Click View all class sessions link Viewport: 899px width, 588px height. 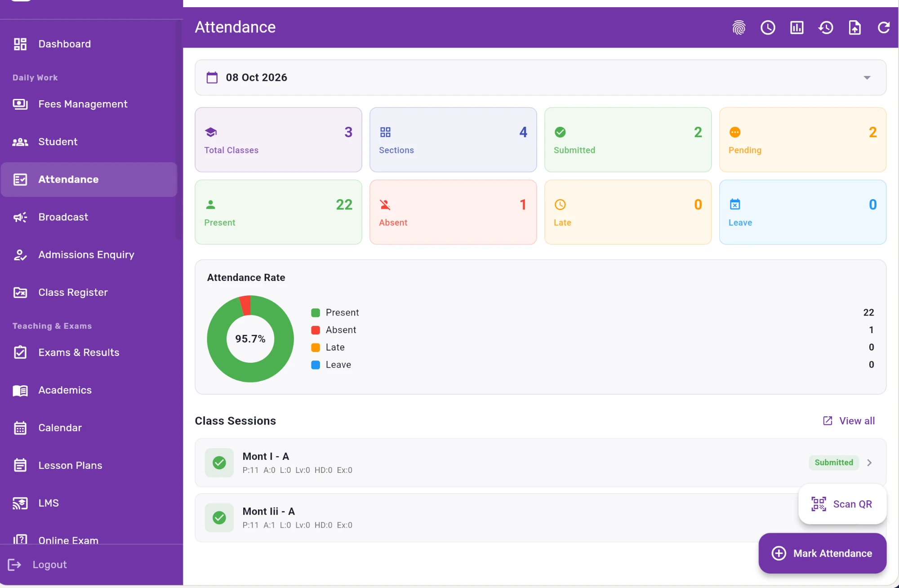(x=849, y=421)
